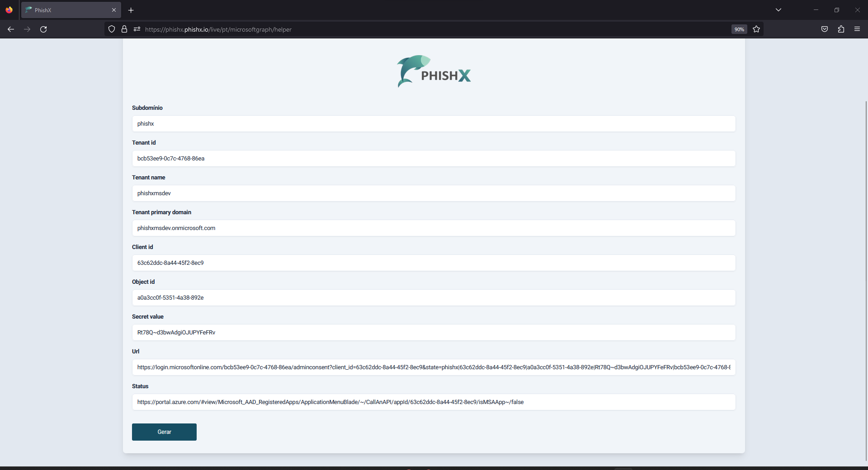Image resolution: width=868 pixels, height=470 pixels.
Task: Click the Client id label
Action: (x=142, y=247)
